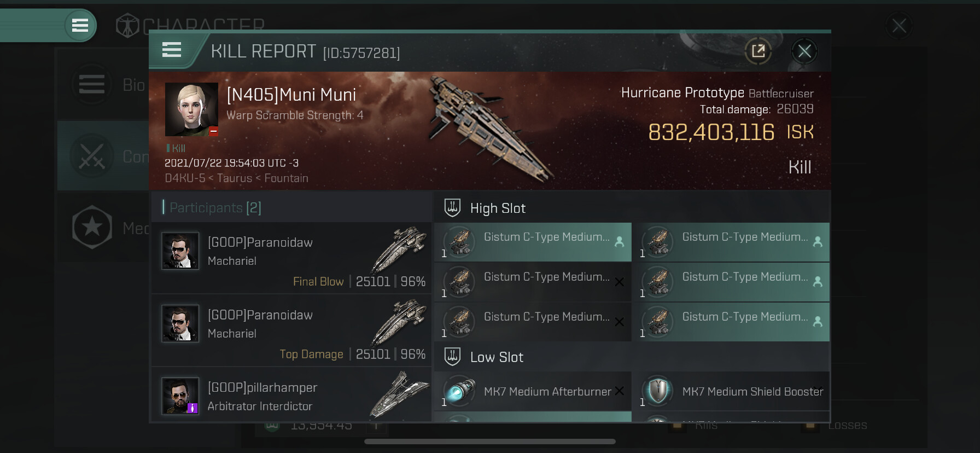Click Muni Muni's character portrait

tap(191, 109)
